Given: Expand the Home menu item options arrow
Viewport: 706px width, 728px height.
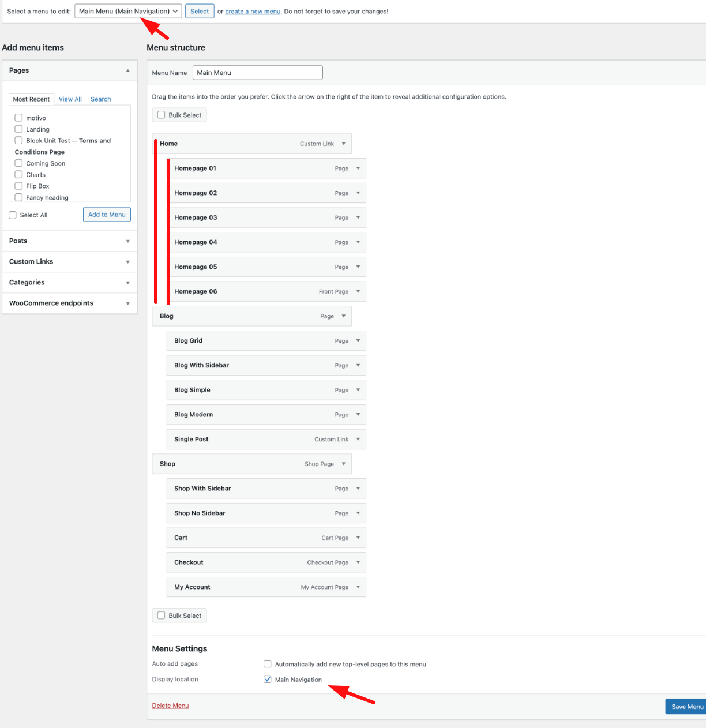Looking at the screenshot, I should (344, 144).
